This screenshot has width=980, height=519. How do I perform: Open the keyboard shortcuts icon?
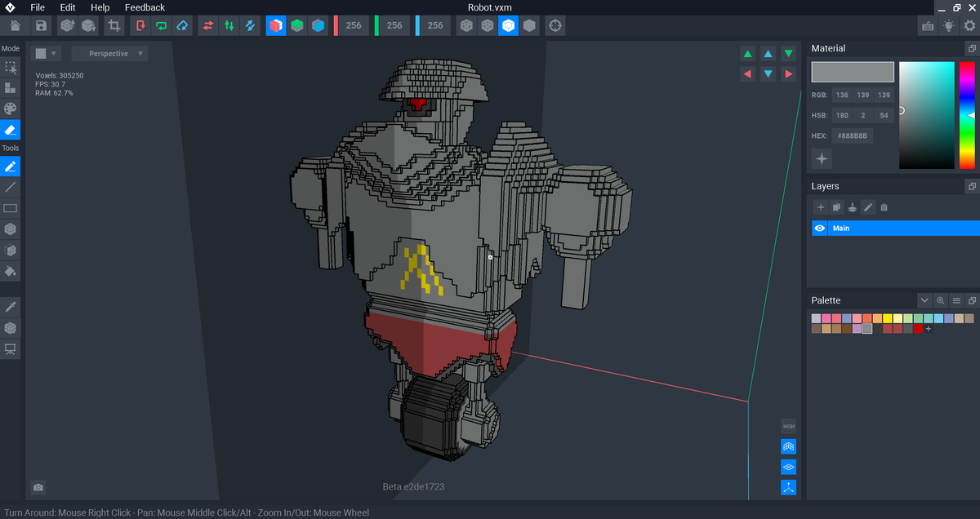928,25
